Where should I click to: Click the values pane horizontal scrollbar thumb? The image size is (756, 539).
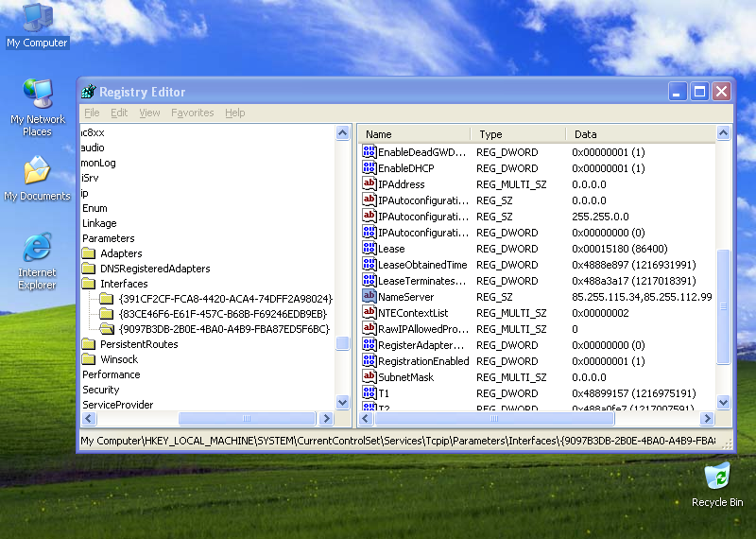pyautogui.click(x=494, y=418)
